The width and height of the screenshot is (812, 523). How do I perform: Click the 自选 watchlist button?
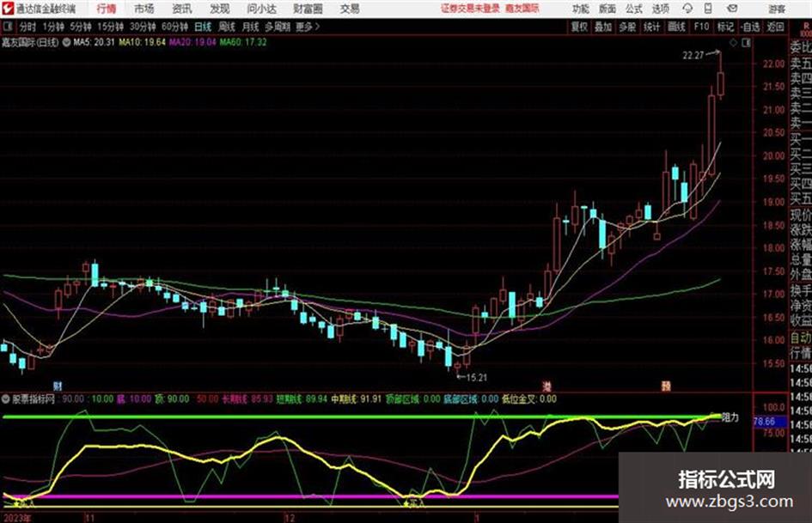pos(750,27)
